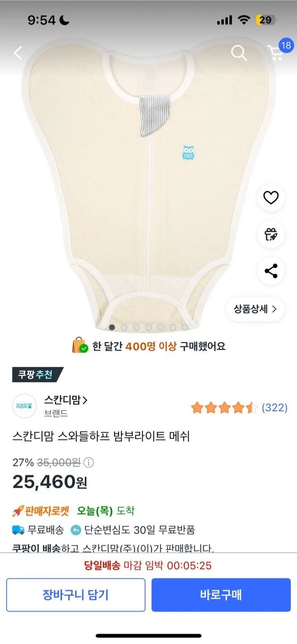Open the 스칸디맘 brand page link

(x=66, y=400)
